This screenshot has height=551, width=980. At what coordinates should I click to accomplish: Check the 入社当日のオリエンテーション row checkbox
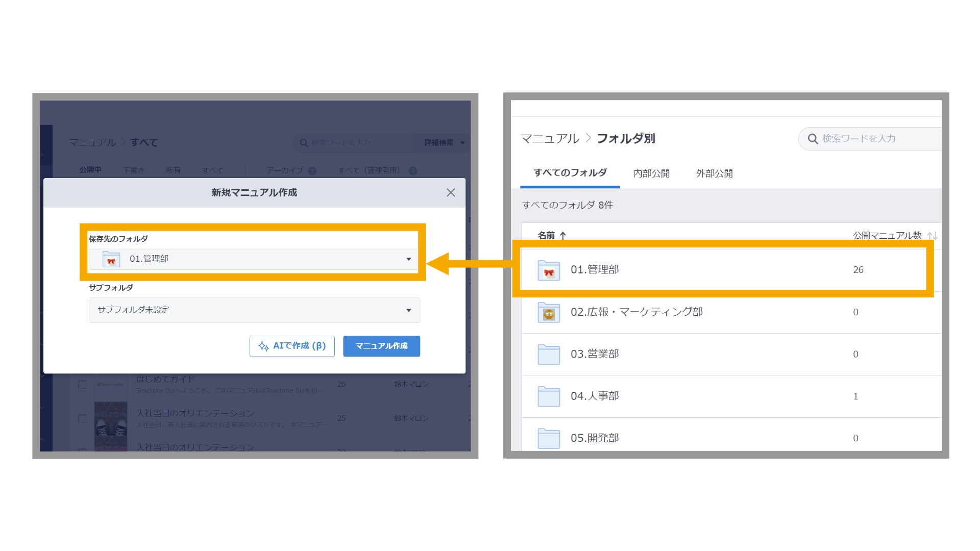pyautogui.click(x=82, y=418)
